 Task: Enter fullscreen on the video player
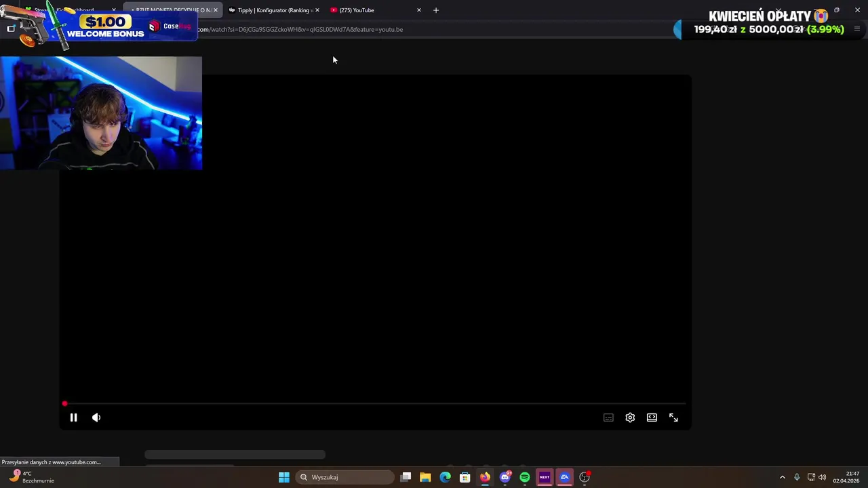673,418
